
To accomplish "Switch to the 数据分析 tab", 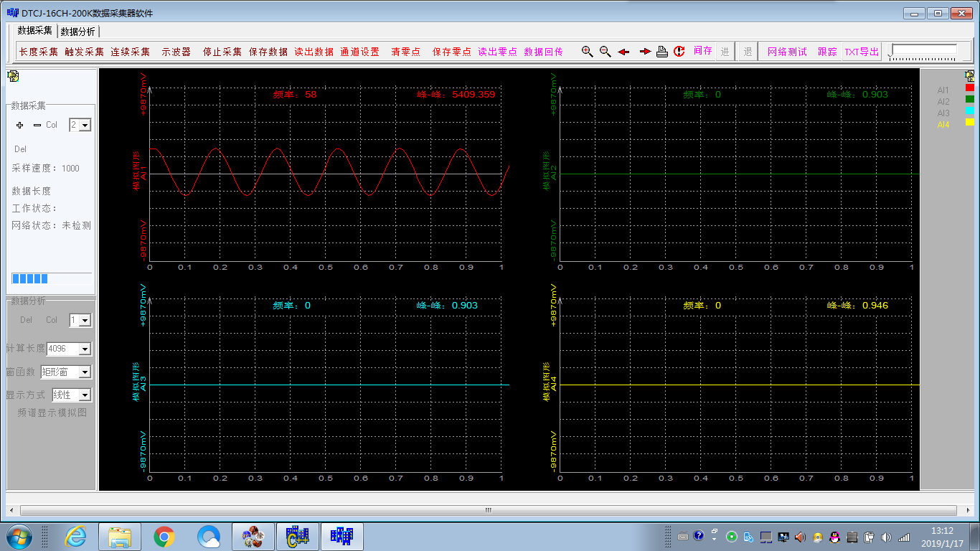I will click(x=77, y=32).
